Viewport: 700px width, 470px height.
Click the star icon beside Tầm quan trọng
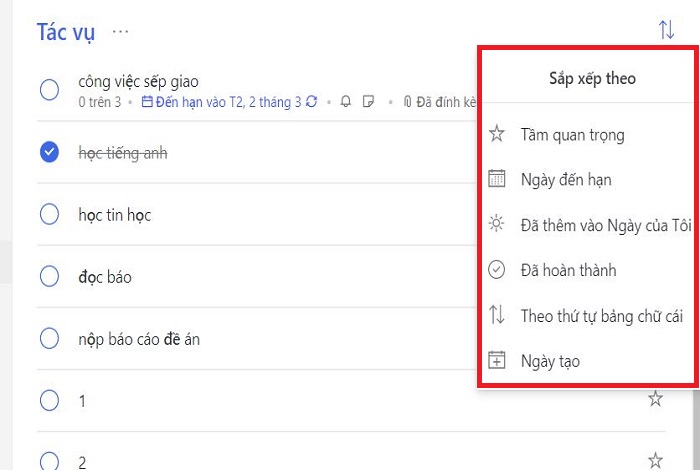point(496,133)
